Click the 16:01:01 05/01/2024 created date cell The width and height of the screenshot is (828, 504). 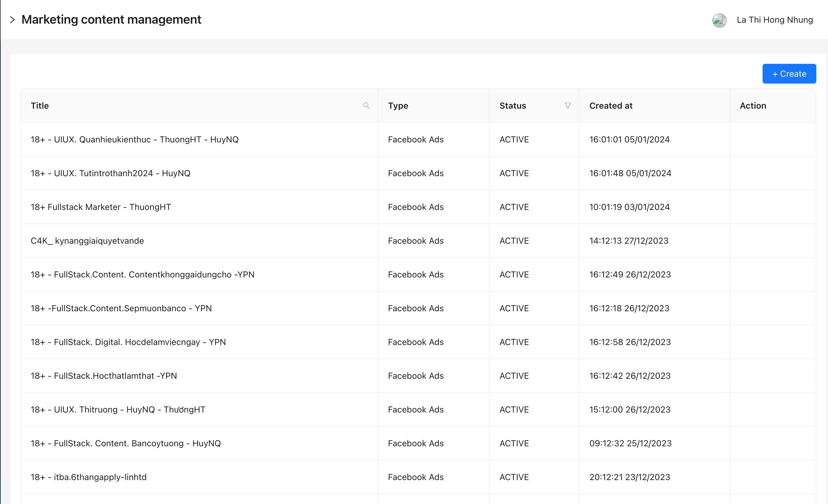629,140
